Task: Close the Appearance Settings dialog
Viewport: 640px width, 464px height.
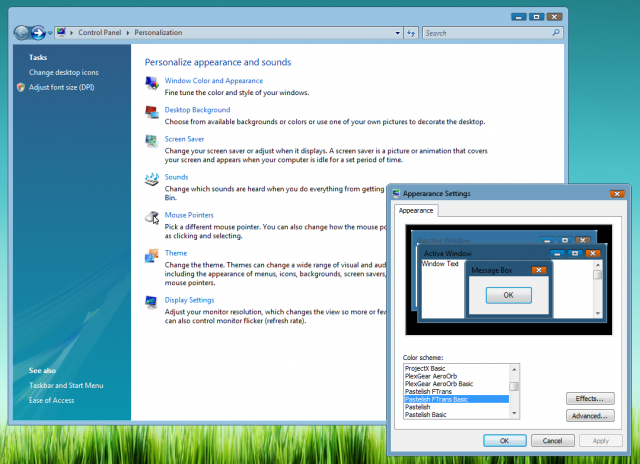Action: click(617, 194)
